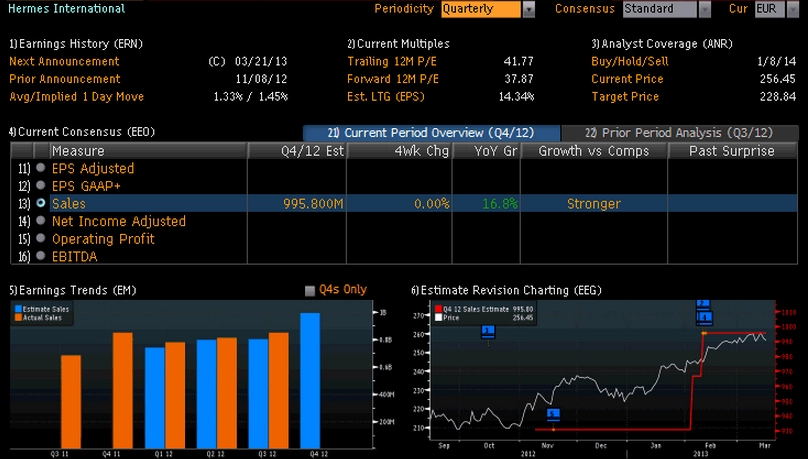Toggle the Q4s Only checkbox
This screenshot has height=459, width=808.
click(x=310, y=291)
